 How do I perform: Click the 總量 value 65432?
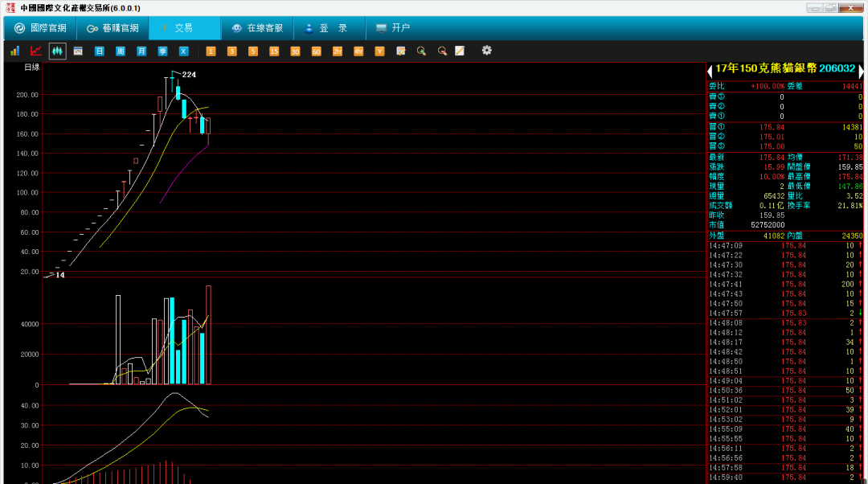[774, 196]
